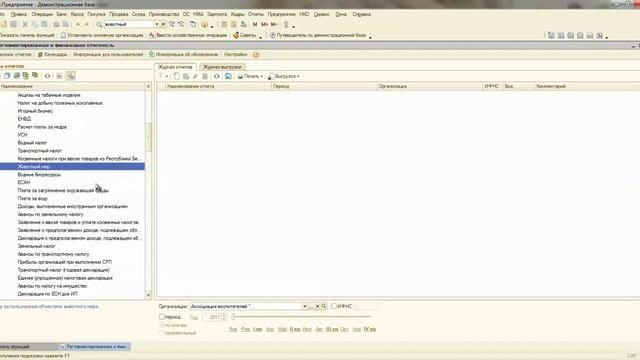Select 'Транспортный налог' in reports list
The image size is (640, 360).
40,151
